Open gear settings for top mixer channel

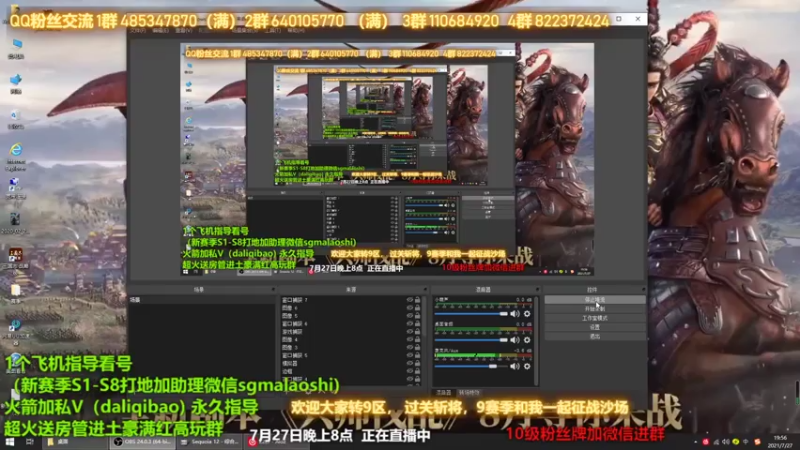tap(527, 314)
